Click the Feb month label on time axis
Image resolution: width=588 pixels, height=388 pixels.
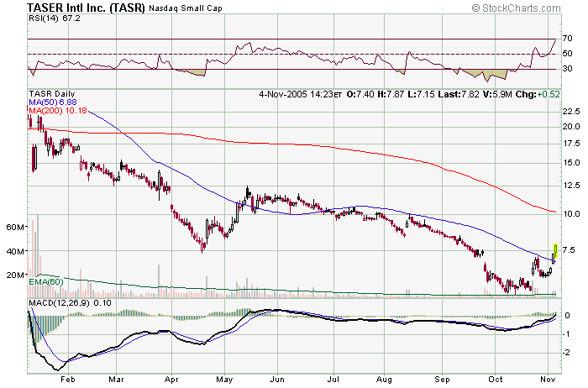[x=68, y=380]
